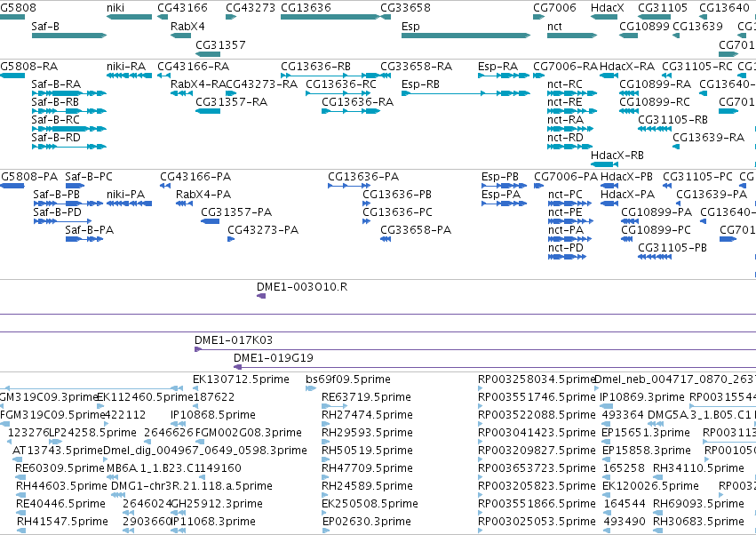Select the niki gene feature label

point(115,8)
